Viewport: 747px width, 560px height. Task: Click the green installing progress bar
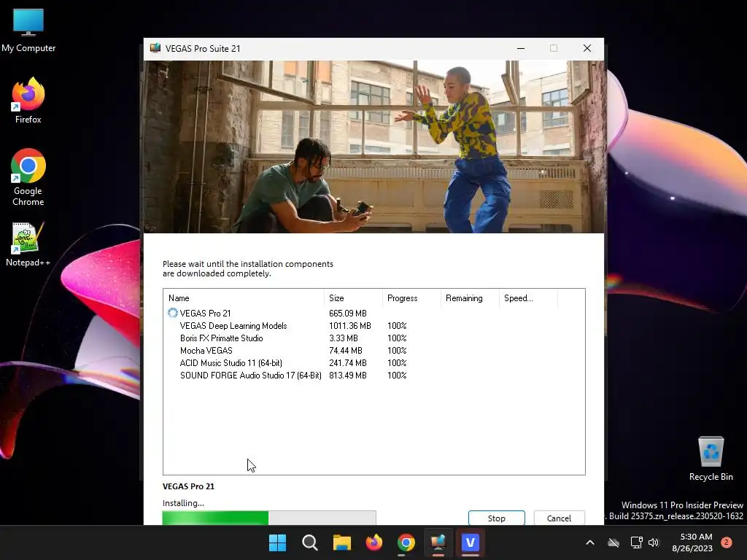pos(269,518)
